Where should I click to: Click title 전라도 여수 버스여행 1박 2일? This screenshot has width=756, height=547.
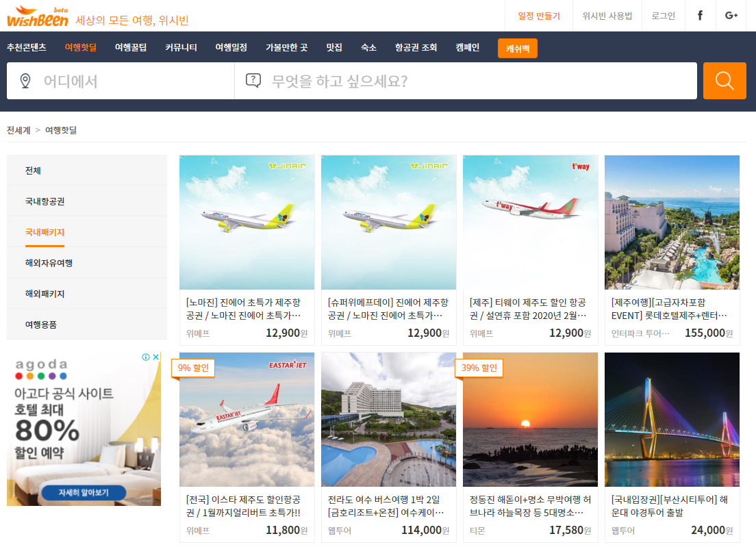coord(386,505)
